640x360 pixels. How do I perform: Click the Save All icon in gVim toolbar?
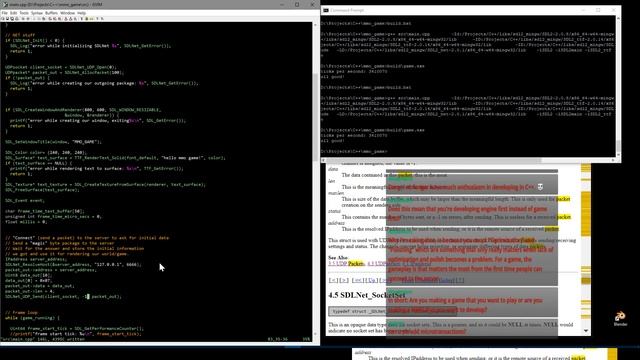coord(12,19)
